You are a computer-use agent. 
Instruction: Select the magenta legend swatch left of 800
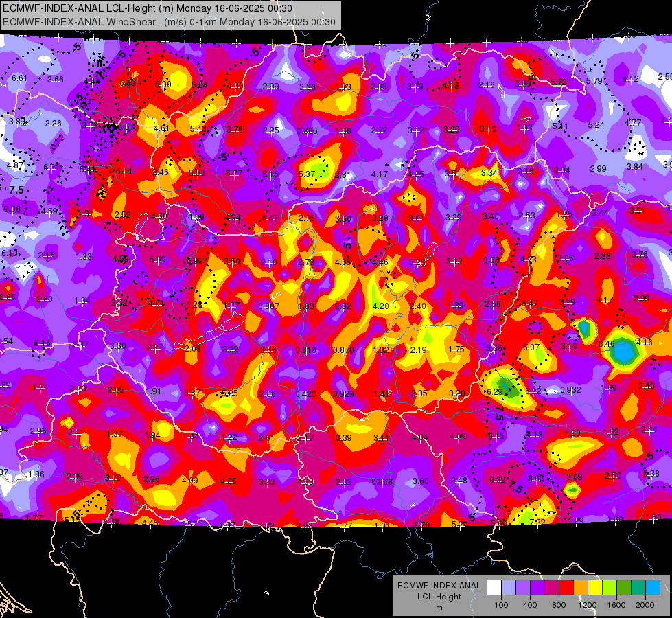tap(552, 587)
